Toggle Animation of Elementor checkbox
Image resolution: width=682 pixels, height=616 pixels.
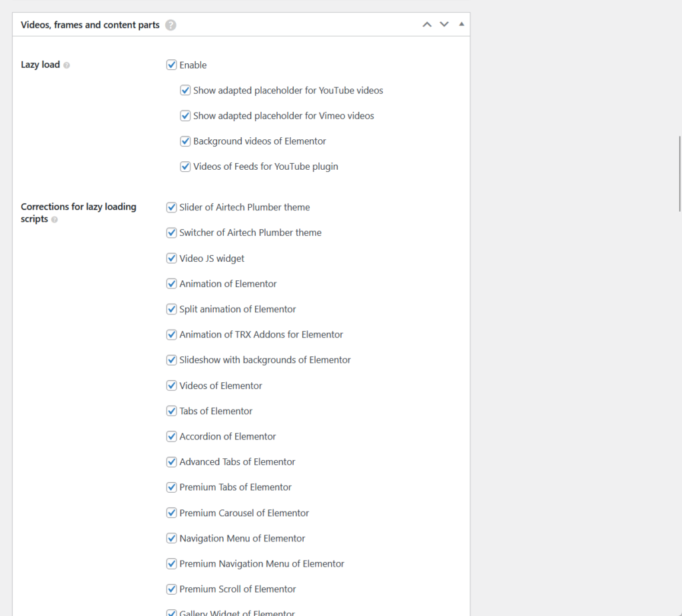[x=171, y=284]
